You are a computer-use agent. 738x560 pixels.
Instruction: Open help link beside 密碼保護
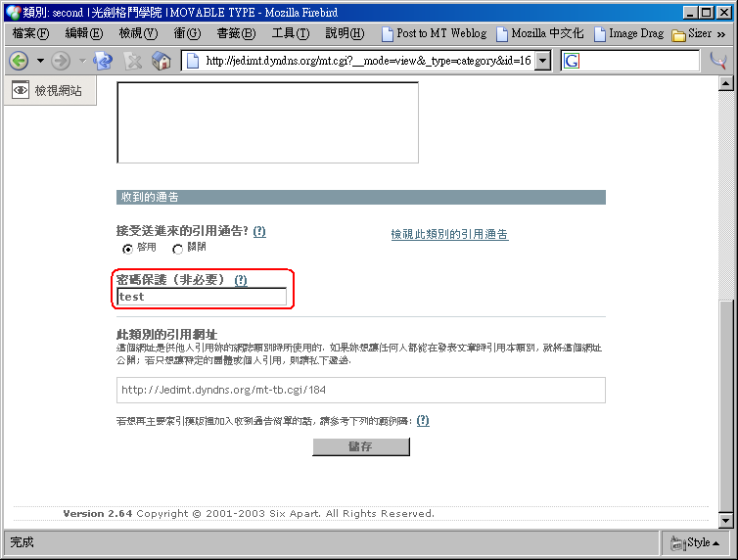[x=241, y=280]
